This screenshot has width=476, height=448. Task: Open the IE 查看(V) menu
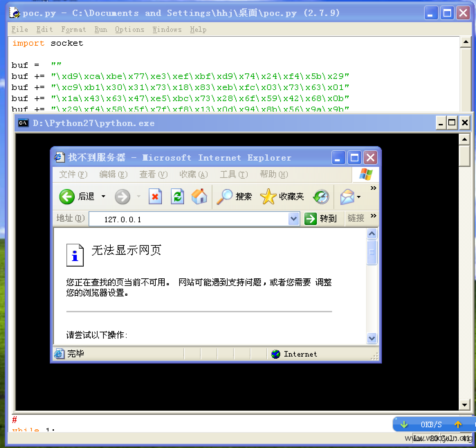tap(154, 174)
